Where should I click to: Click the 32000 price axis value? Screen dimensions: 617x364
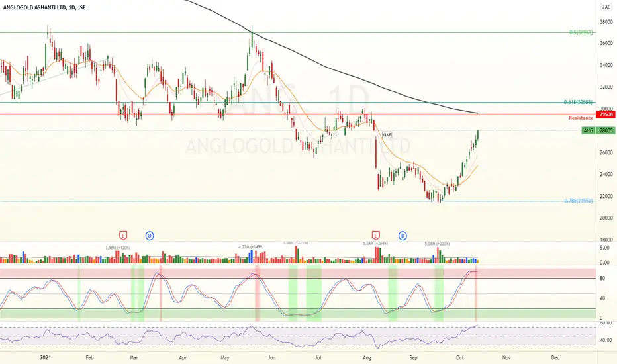click(606, 87)
